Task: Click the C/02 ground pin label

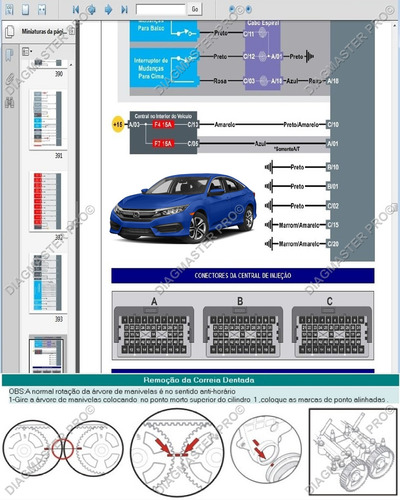Action: click(333, 206)
